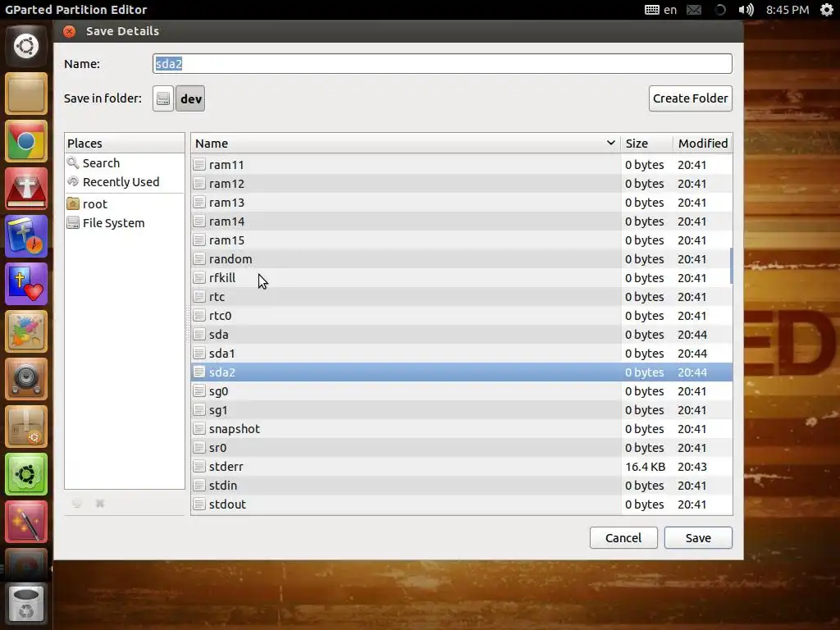
Task: Click the File System drive icon
Action: coord(73,223)
